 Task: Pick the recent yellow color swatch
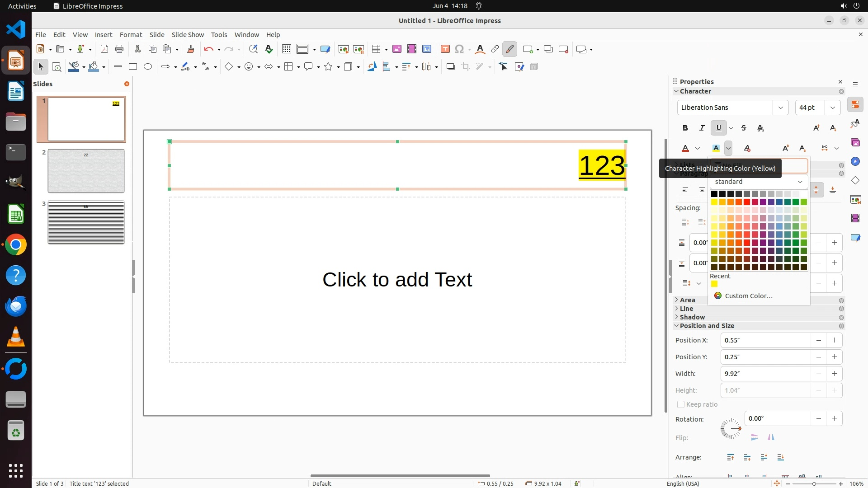pyautogui.click(x=714, y=284)
